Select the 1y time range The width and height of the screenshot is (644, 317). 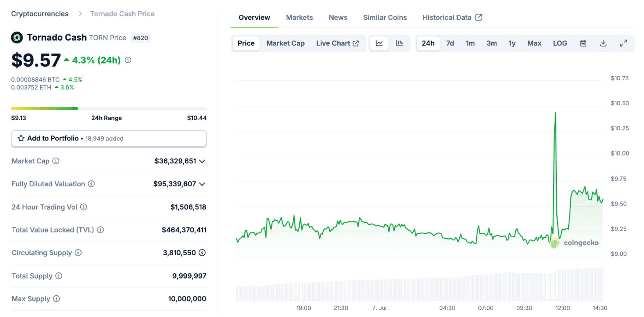[x=512, y=43]
